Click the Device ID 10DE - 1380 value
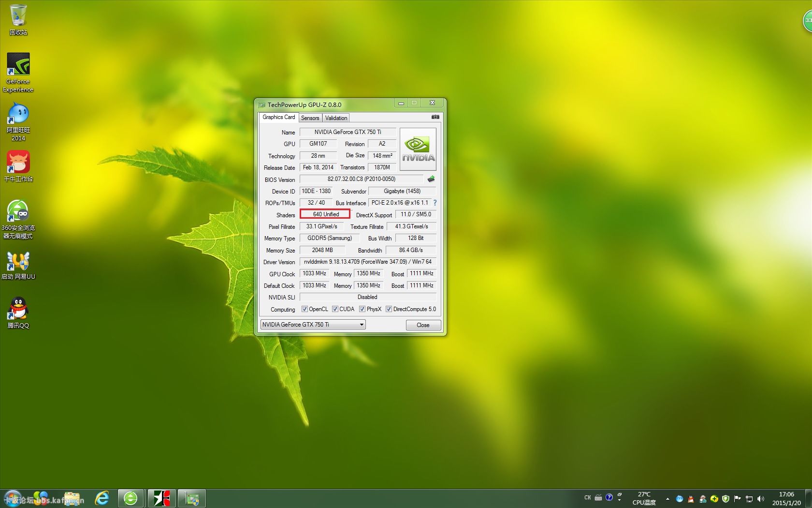Image resolution: width=812 pixels, height=508 pixels. [316, 191]
